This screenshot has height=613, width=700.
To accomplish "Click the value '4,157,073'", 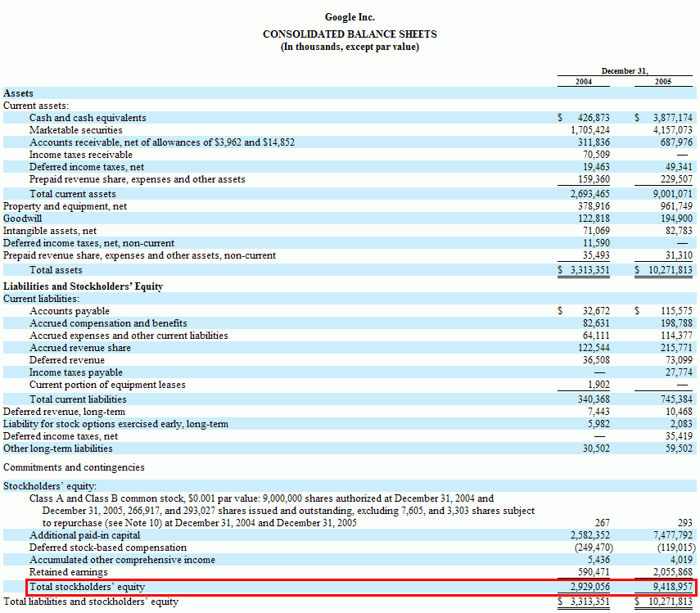I will (672, 130).
